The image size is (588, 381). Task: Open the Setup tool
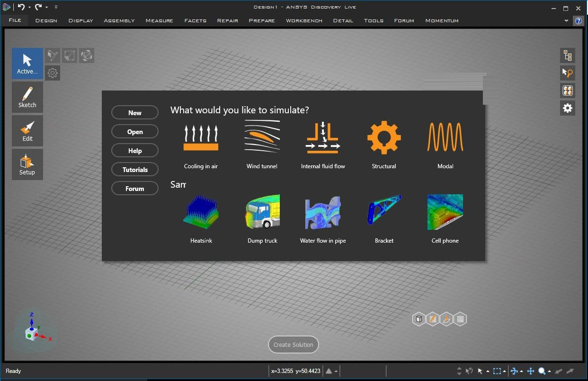click(27, 164)
